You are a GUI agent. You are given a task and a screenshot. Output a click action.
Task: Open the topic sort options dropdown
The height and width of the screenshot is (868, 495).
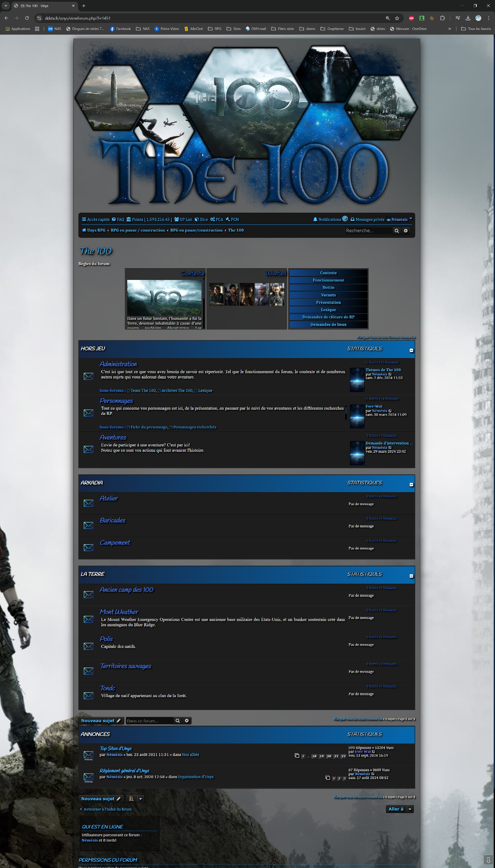[136, 799]
